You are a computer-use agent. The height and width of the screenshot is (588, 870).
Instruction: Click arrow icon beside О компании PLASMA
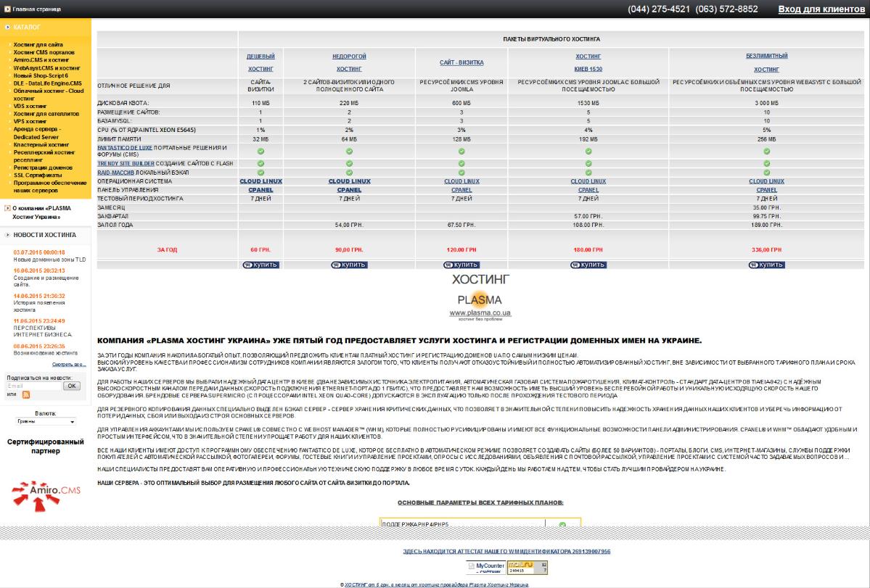pyautogui.click(x=7, y=208)
